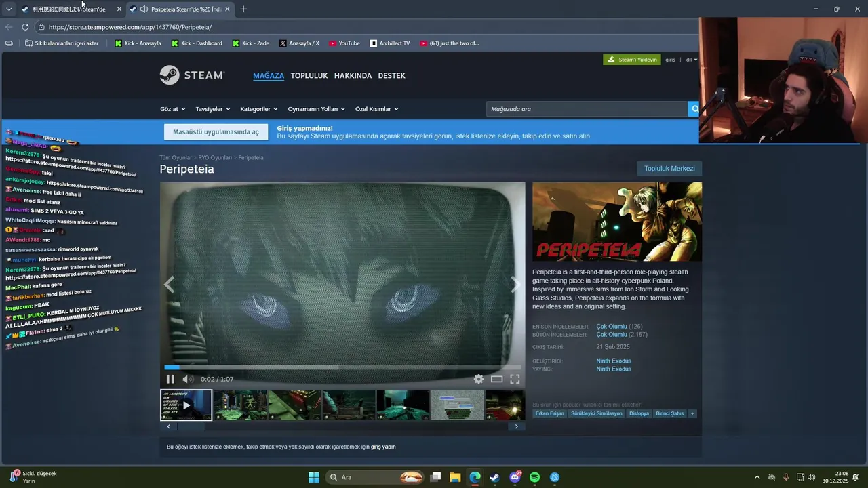Open TOPLULUK menu item
Viewport: 868px width, 488px height.
[309, 75]
